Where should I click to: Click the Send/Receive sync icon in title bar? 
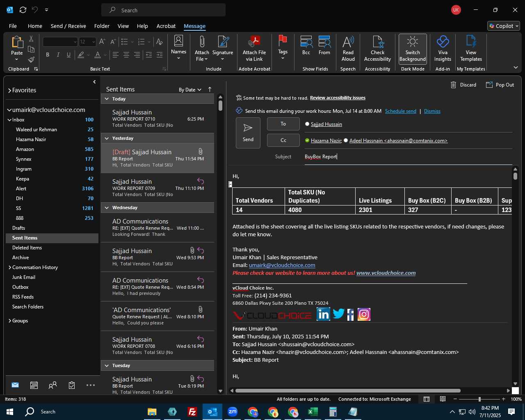23,10
